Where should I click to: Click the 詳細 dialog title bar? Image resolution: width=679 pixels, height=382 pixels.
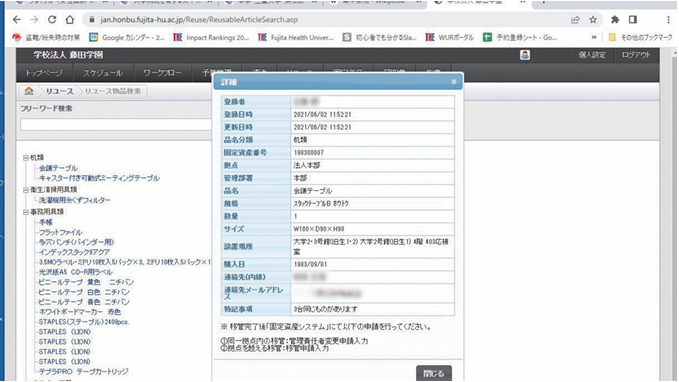(x=338, y=82)
